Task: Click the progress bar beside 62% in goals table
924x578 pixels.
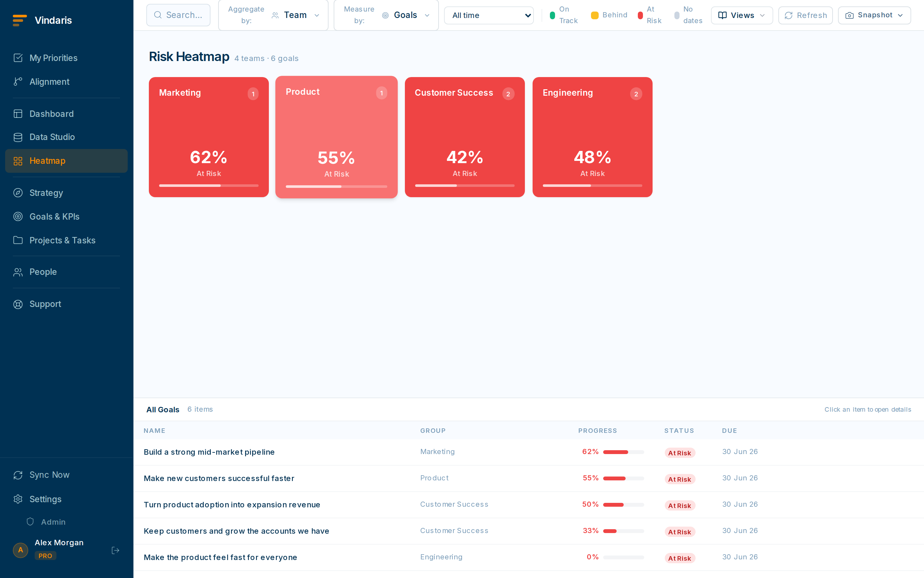Action: [623, 452]
